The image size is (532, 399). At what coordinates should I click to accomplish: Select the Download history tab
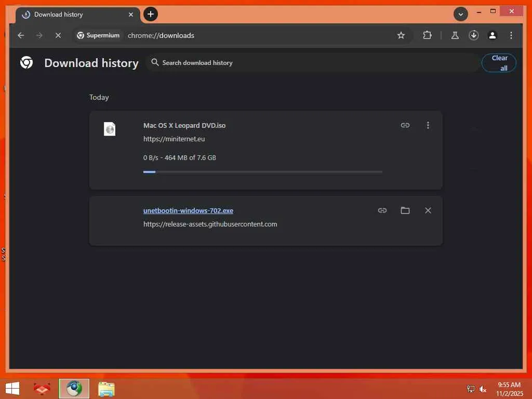click(x=78, y=15)
